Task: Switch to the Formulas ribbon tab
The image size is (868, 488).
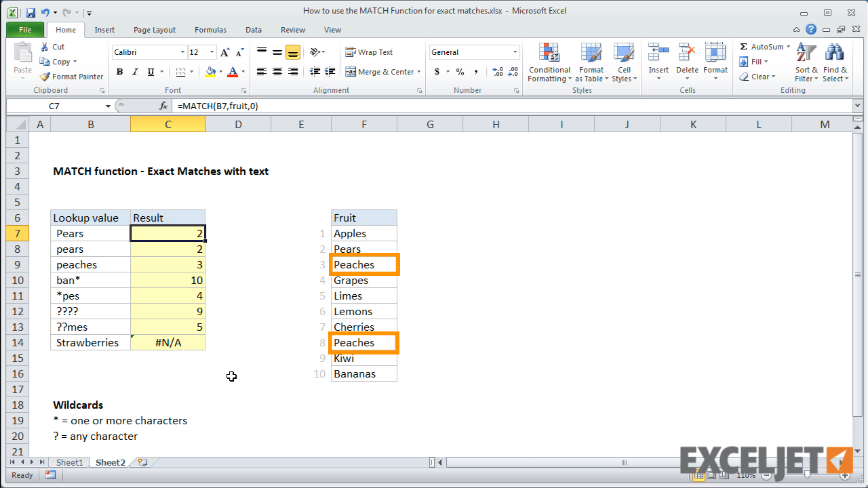Action: click(210, 30)
